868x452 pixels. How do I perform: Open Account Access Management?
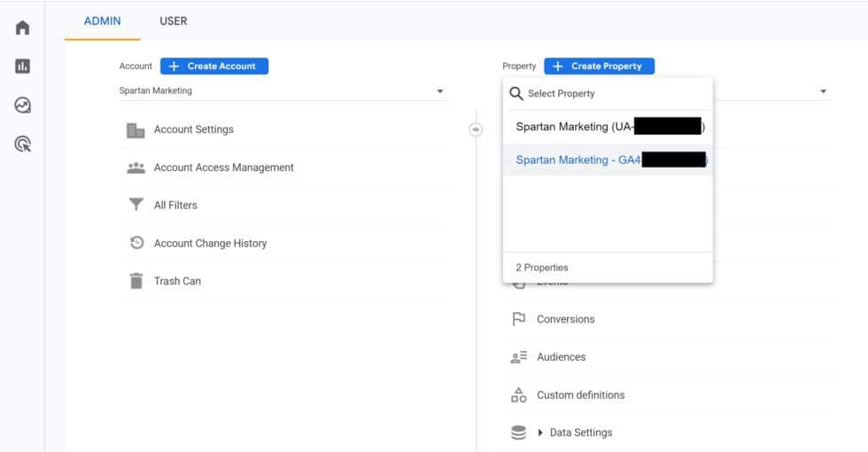click(223, 168)
